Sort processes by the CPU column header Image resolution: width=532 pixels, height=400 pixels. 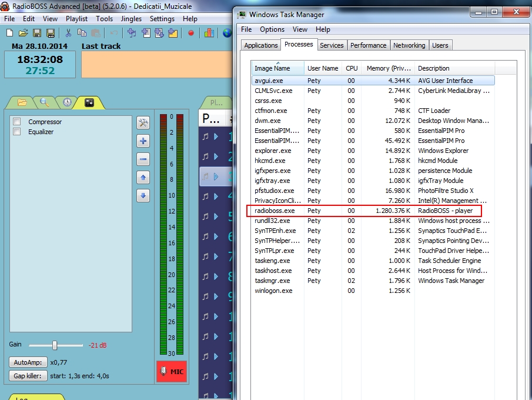352,68
